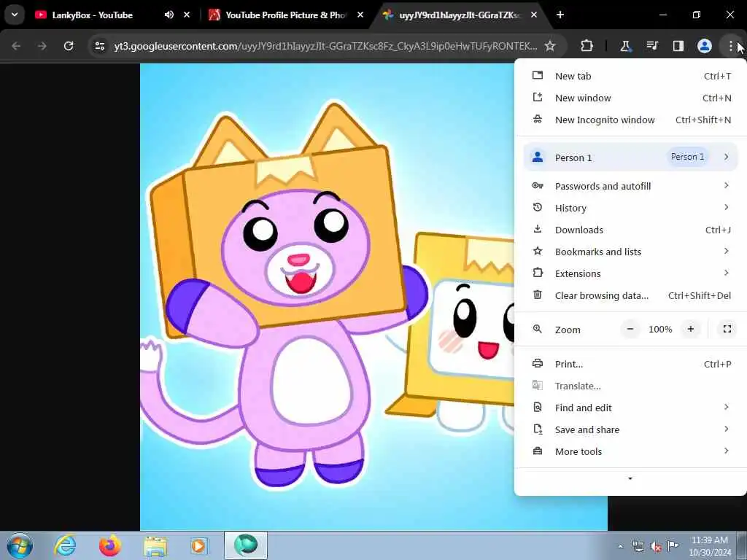Open the Windows Start button

coord(20,545)
